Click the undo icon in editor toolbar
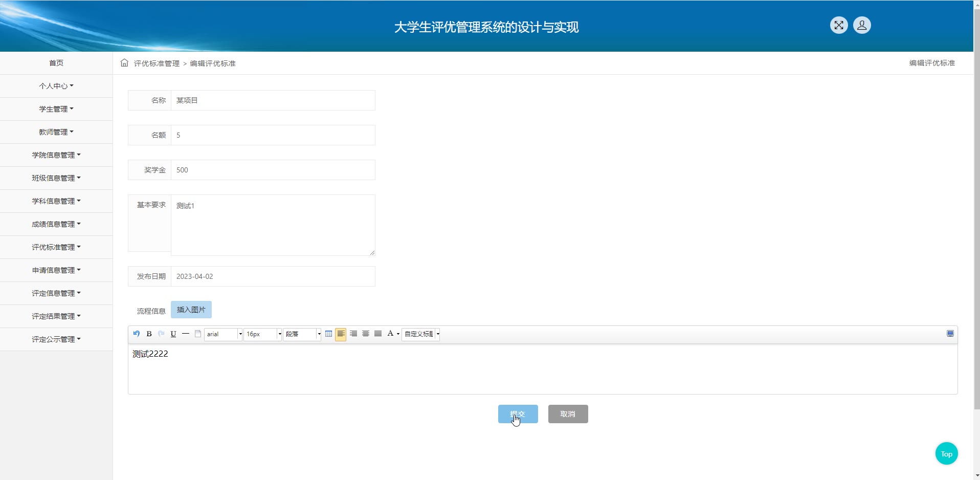 [x=137, y=334]
